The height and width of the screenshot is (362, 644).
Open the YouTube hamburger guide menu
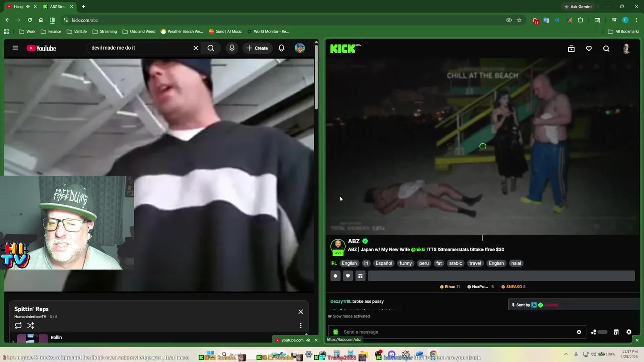pos(15,48)
